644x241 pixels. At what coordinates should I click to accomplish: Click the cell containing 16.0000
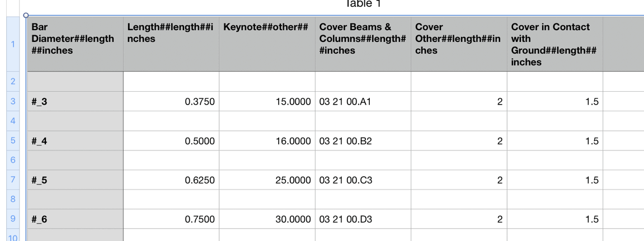click(267, 140)
